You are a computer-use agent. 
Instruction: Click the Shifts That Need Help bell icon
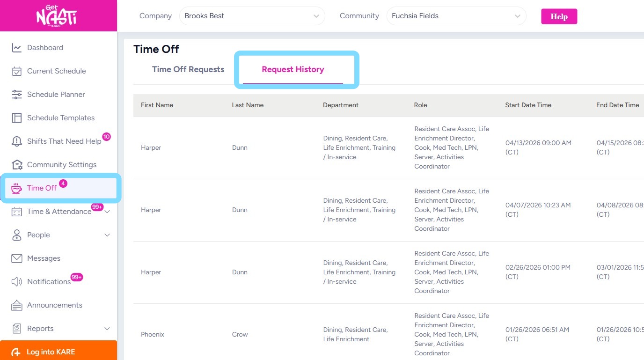17,141
